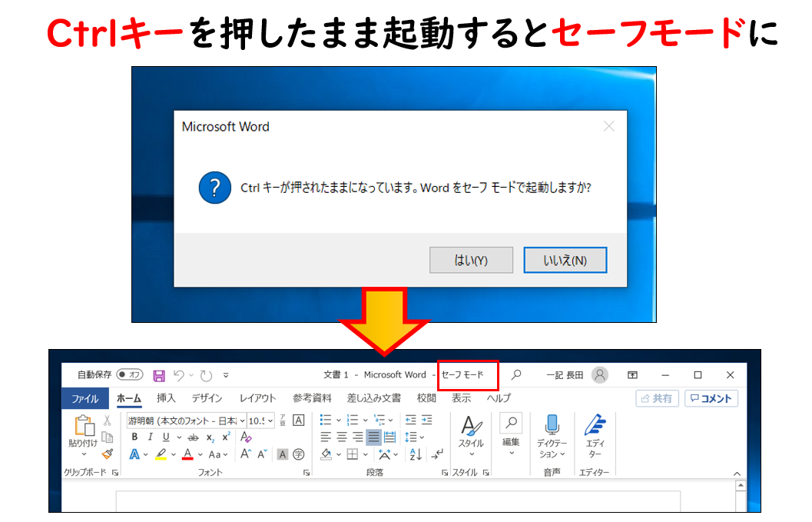Viewport: 812px width, 522px height.
Task: Switch to the 校閲 (Review) tab
Action: click(426, 398)
